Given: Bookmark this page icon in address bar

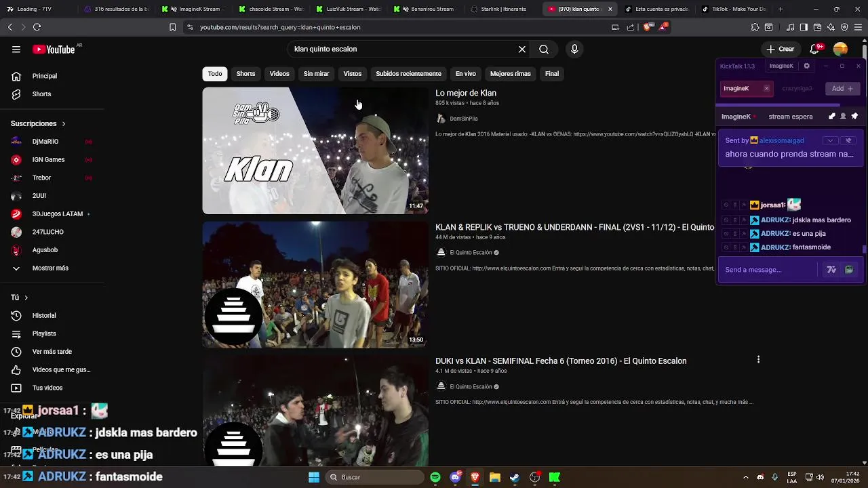Looking at the screenshot, I should tap(172, 27).
